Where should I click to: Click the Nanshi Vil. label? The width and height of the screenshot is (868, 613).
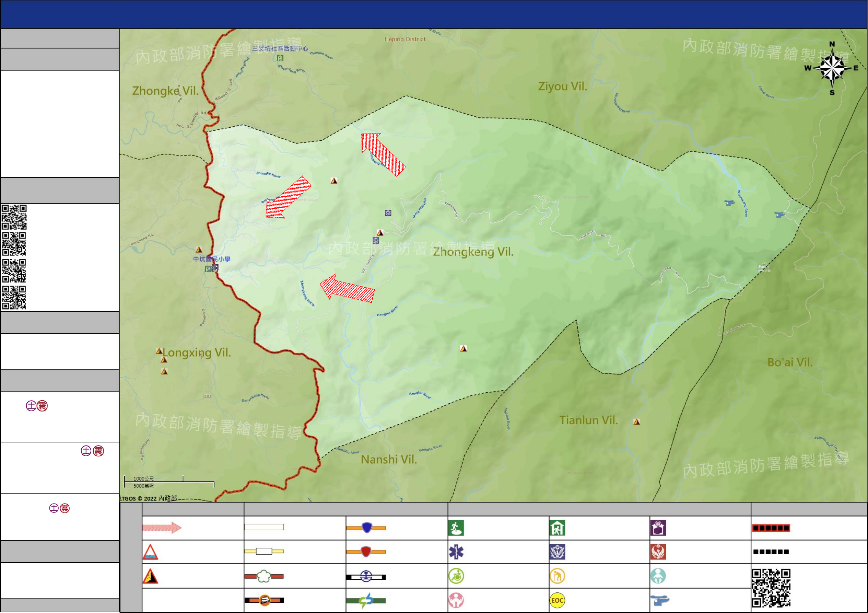click(389, 460)
